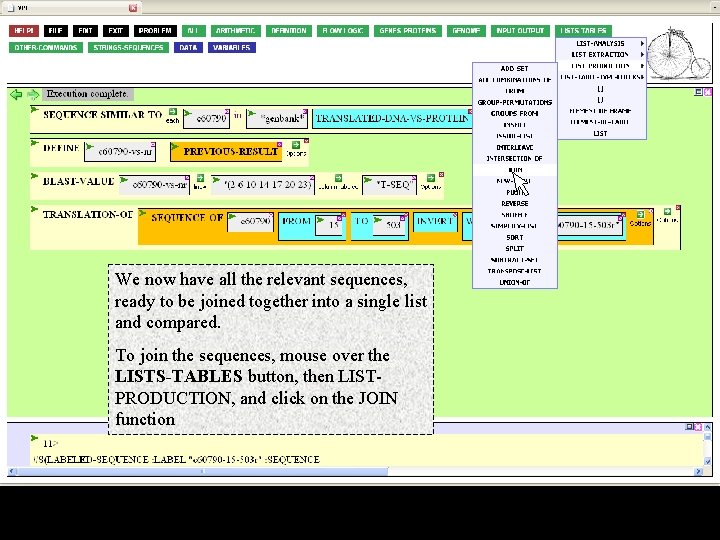This screenshot has width=720, height=540.
Task: Click red X on FROM box
Action: click(343, 214)
